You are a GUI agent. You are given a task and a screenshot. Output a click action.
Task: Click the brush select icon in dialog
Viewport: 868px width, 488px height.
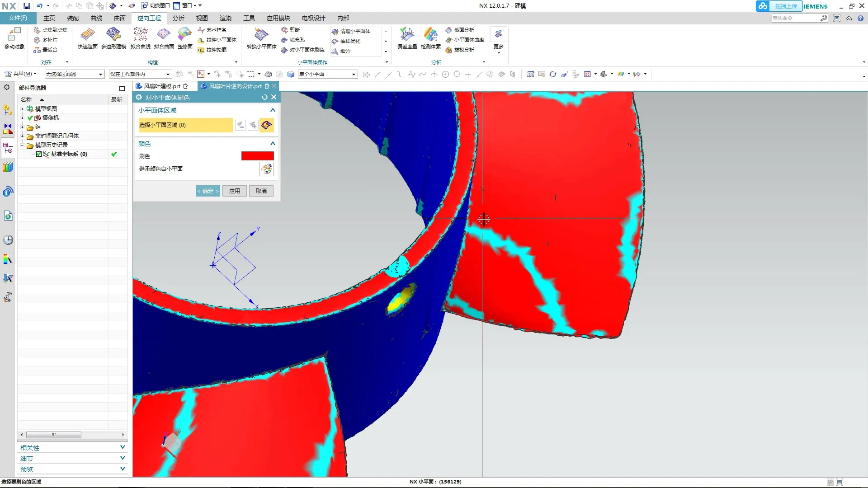point(267,125)
